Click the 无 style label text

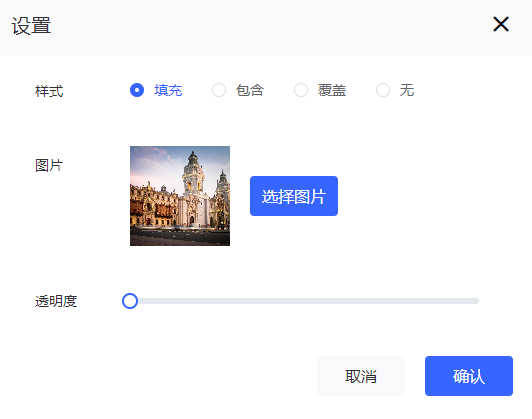pos(407,91)
